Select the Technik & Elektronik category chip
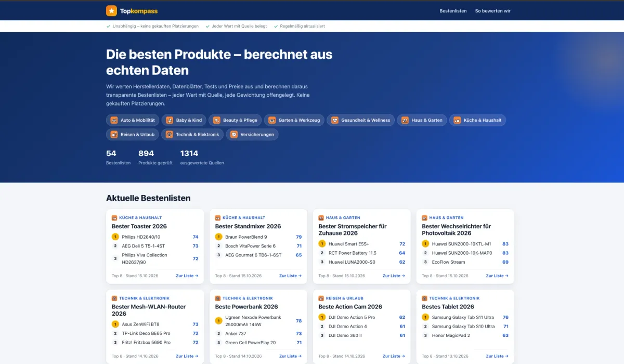624x364 pixels. [192, 134]
